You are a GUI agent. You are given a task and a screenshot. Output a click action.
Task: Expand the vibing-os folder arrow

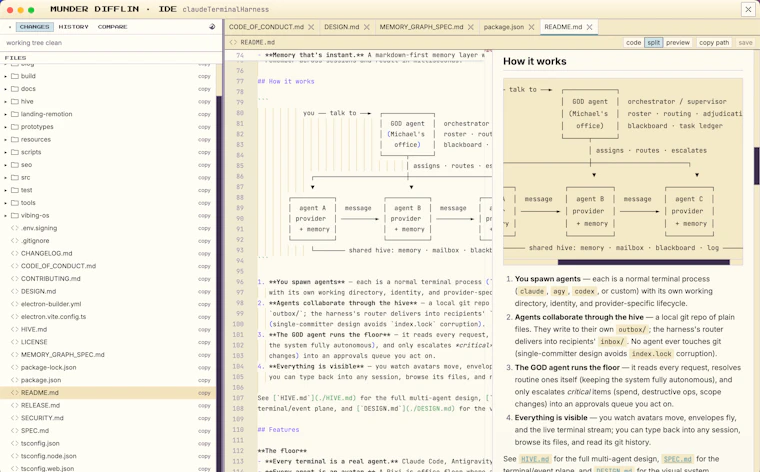tap(5, 215)
